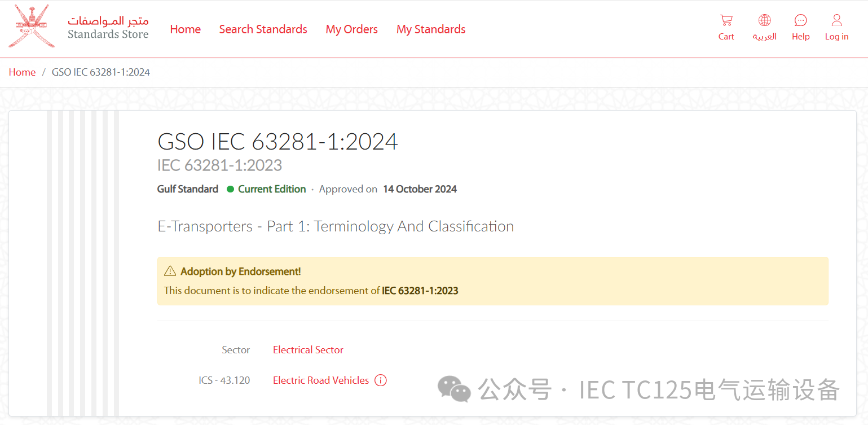Open Help via the chat bubble icon
This screenshot has width=868, height=425.
800,21
